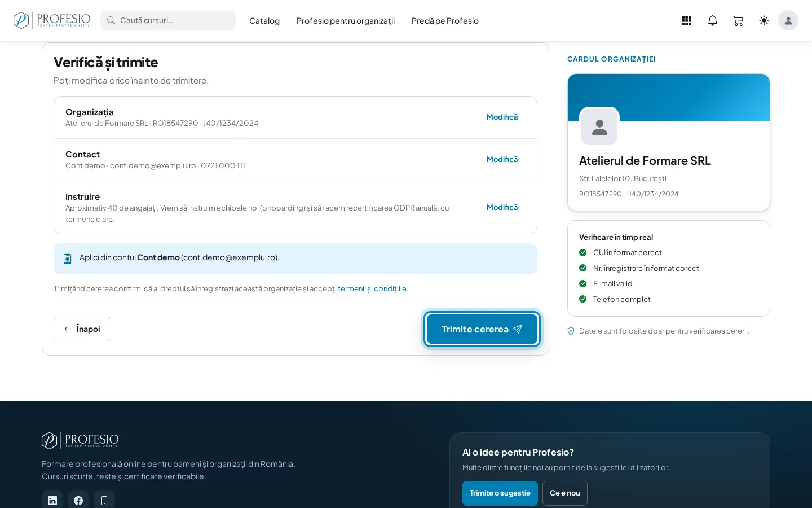The width and height of the screenshot is (812, 508).
Task: Click the mobile phone icon in footer
Action: [x=104, y=500]
